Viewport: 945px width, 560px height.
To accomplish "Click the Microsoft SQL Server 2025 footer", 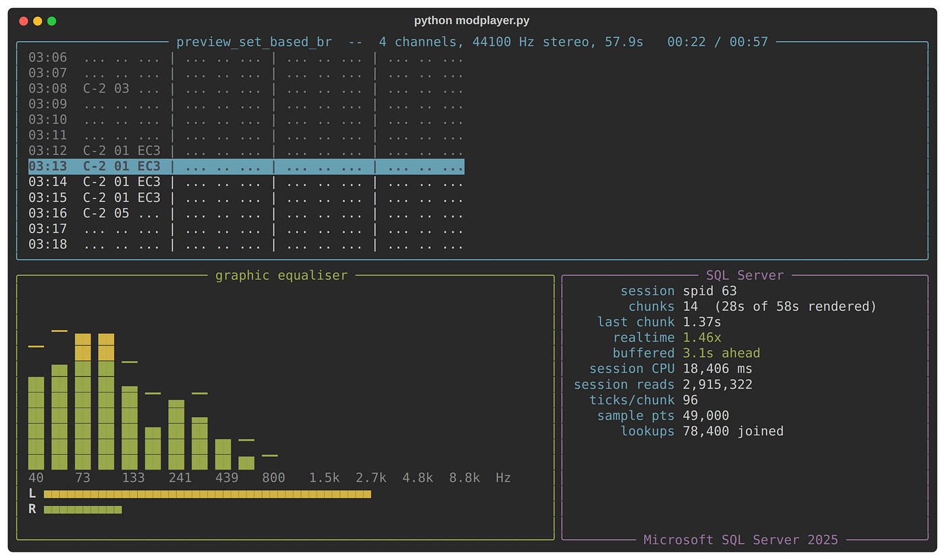I will 740,540.
